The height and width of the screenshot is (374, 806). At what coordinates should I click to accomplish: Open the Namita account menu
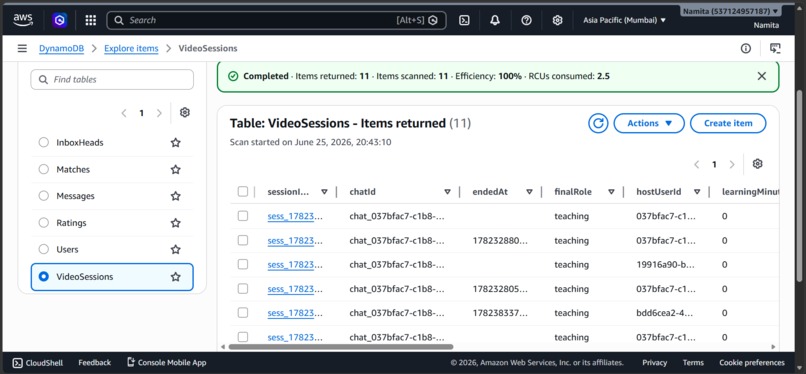730,11
